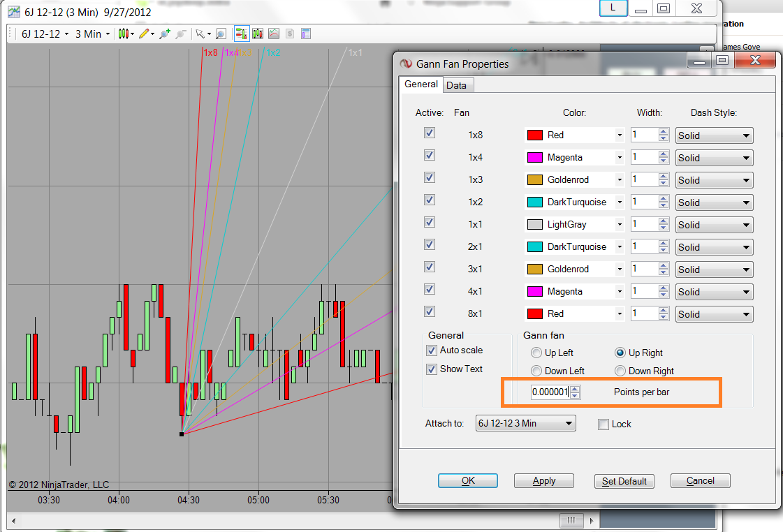Open the 3 Min interval dropdown
783x532 pixels.
click(92, 34)
